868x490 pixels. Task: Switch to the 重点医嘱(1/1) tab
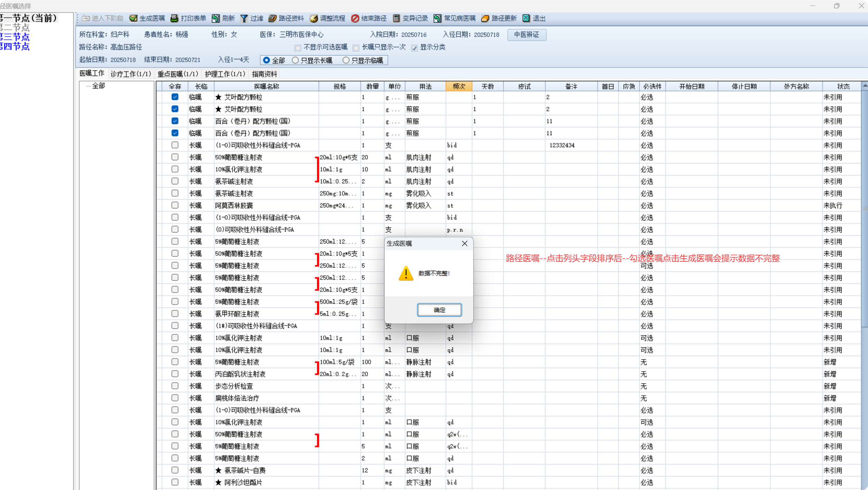click(178, 74)
